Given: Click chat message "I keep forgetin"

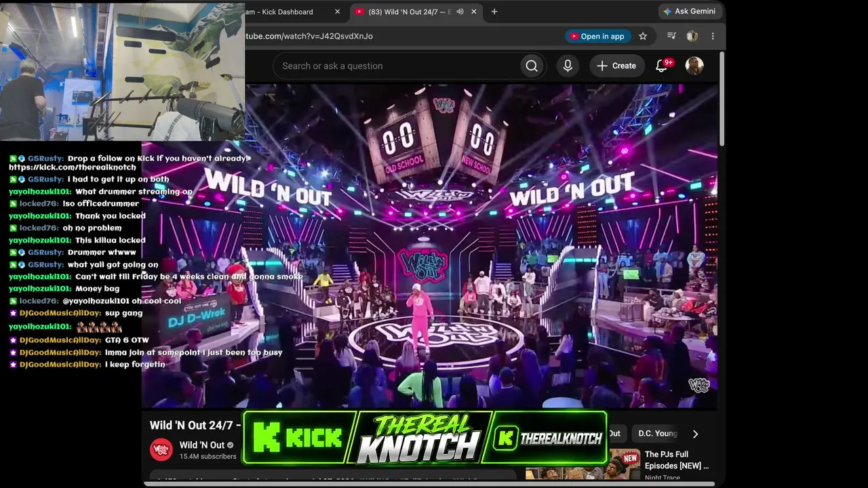Looking at the screenshot, I should tap(135, 365).
